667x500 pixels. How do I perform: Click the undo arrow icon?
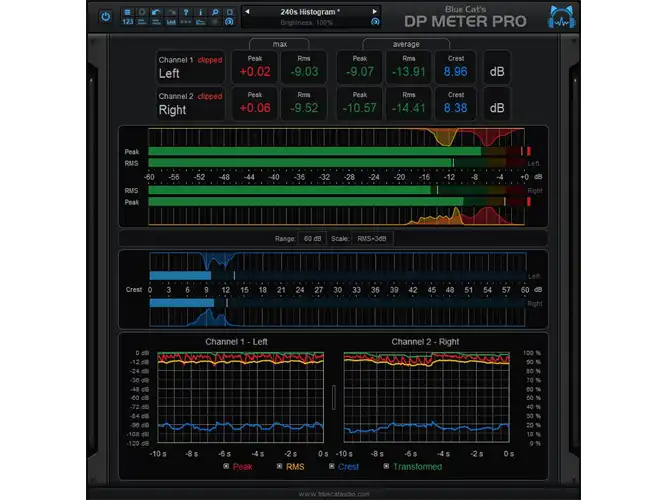156,12
